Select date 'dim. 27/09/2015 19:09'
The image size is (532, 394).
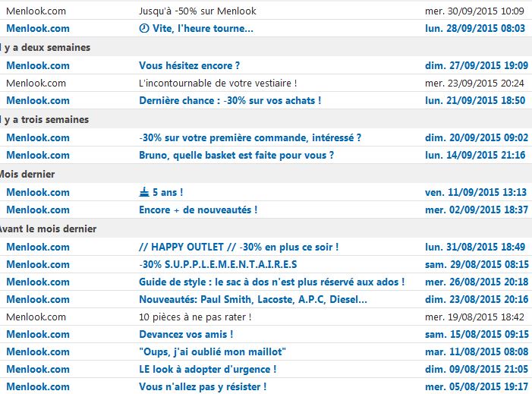477,65
